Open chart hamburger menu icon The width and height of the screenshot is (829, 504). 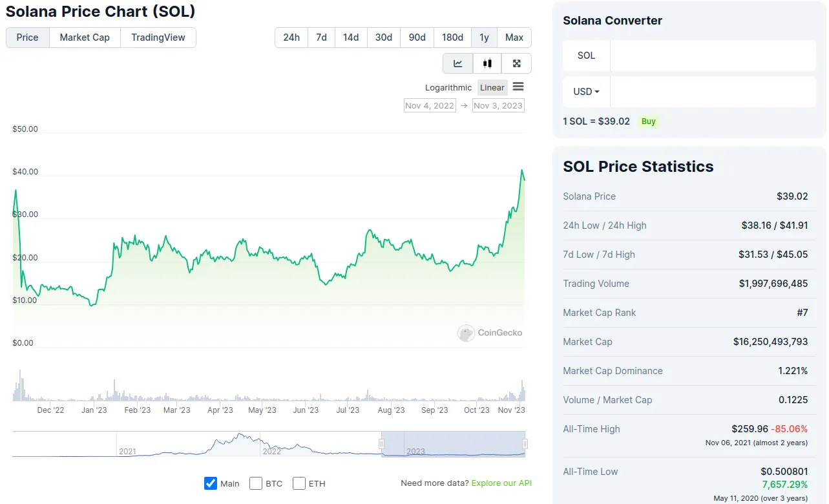tap(518, 87)
